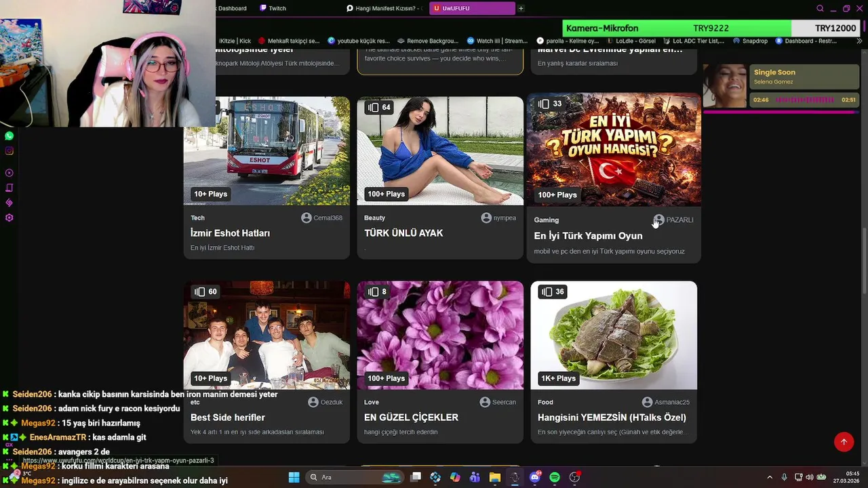Open the parolla - Kelime oyunu bookmark
868x488 pixels.
point(568,41)
